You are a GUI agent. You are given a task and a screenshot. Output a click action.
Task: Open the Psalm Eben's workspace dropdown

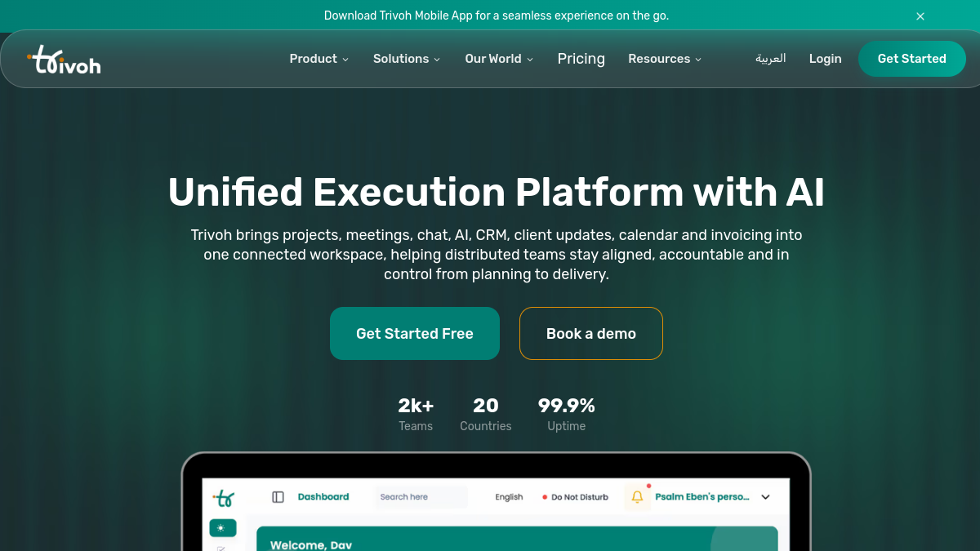713,497
